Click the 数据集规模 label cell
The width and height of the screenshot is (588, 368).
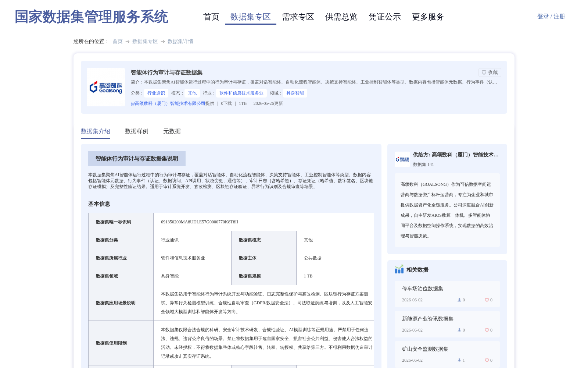pyautogui.click(x=264, y=276)
